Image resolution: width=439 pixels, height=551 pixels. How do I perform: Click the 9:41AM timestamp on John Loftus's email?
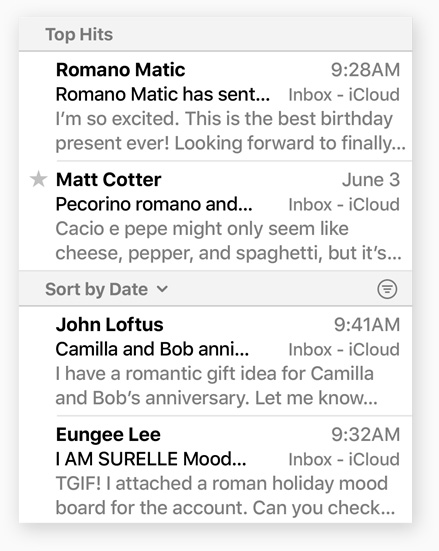[x=367, y=324]
